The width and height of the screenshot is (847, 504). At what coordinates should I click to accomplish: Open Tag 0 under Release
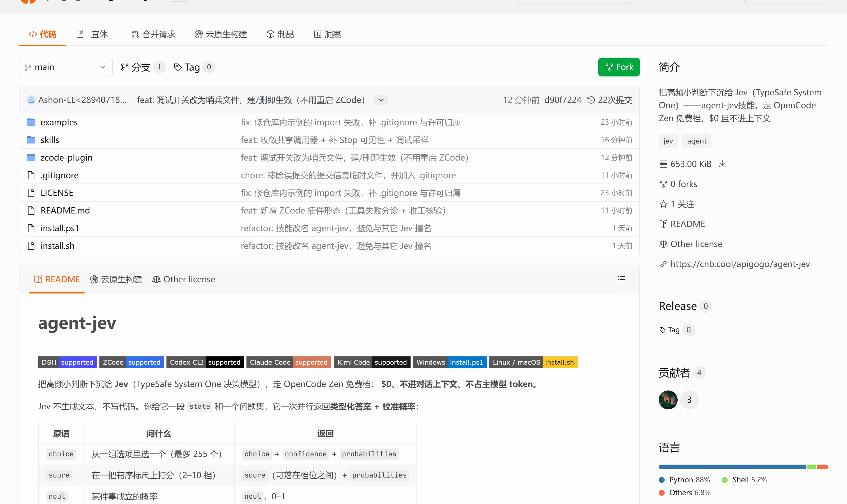point(677,330)
